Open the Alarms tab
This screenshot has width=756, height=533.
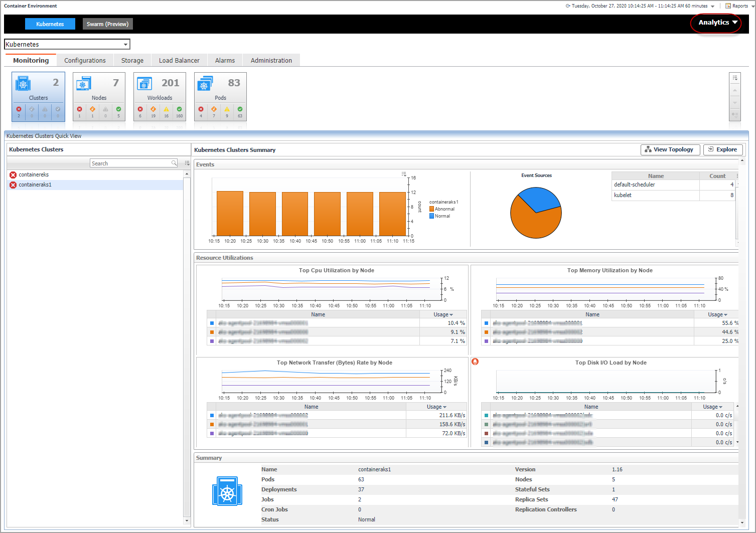click(225, 61)
